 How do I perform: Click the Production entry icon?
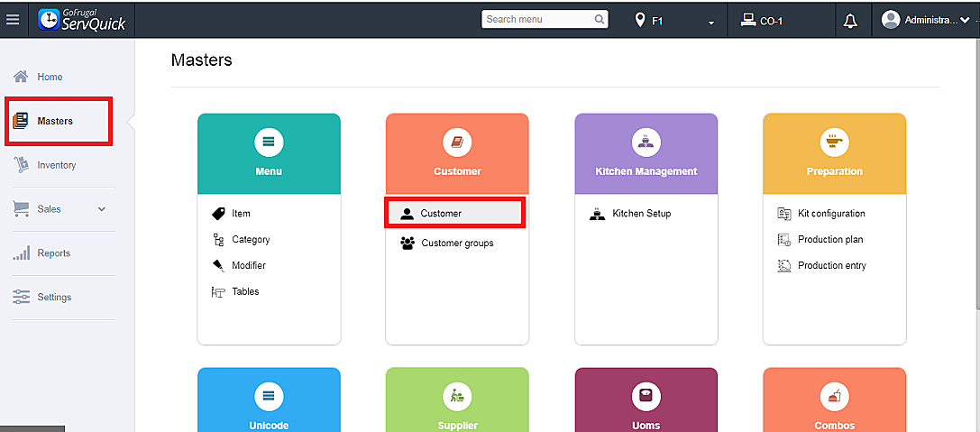784,266
